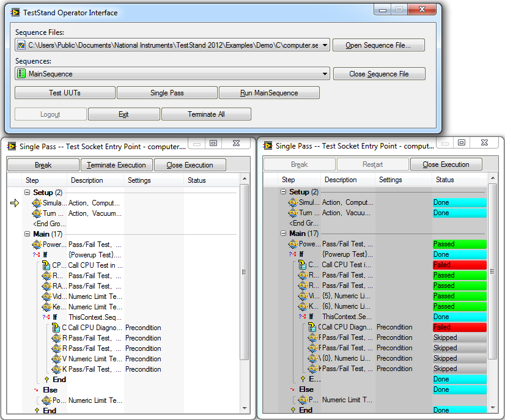This screenshot has width=505, height=420.
Task: Click the Call CPU Diagnostic icon in right window
Action: pos(314,327)
